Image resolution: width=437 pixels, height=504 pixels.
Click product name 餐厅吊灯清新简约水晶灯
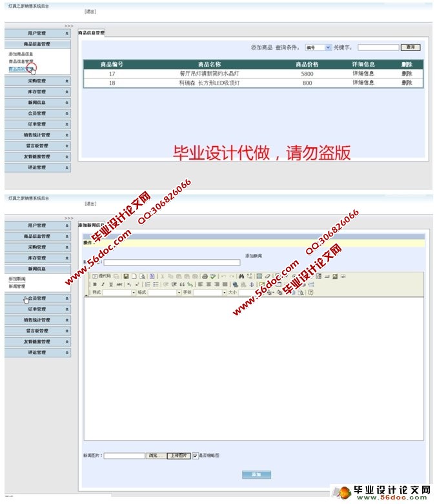point(209,74)
